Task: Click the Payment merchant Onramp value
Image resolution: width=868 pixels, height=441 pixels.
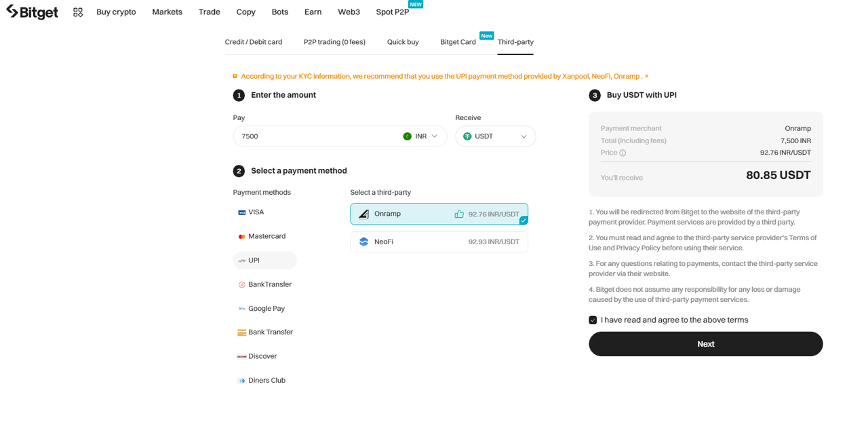Action: (798, 128)
